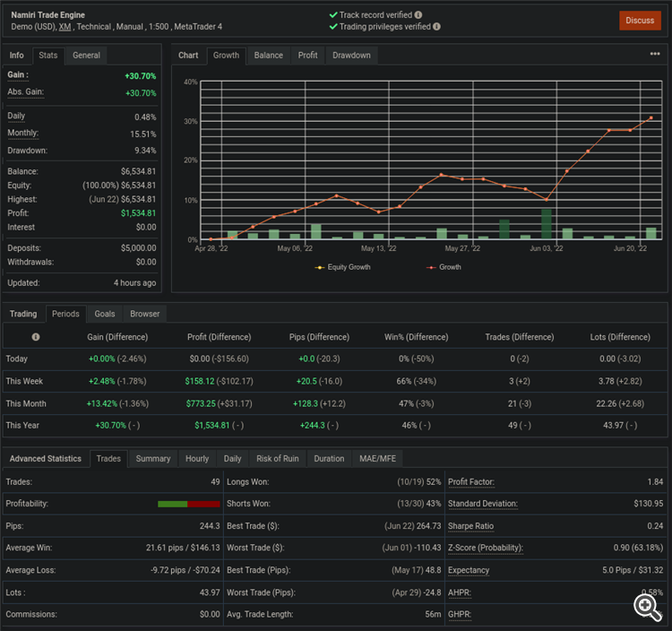Click the Profit Factor label
Viewport: 672px width, 631px height.
coord(471,482)
